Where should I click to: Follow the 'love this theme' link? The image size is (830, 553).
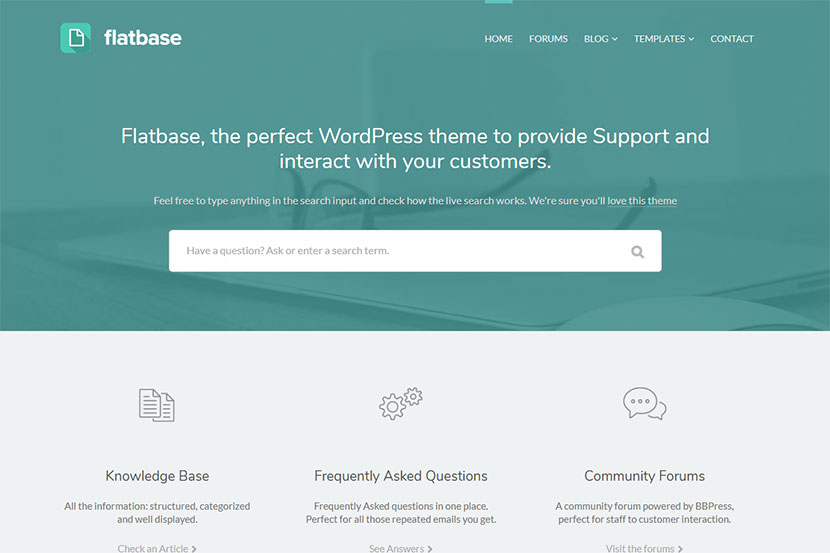[x=642, y=201]
